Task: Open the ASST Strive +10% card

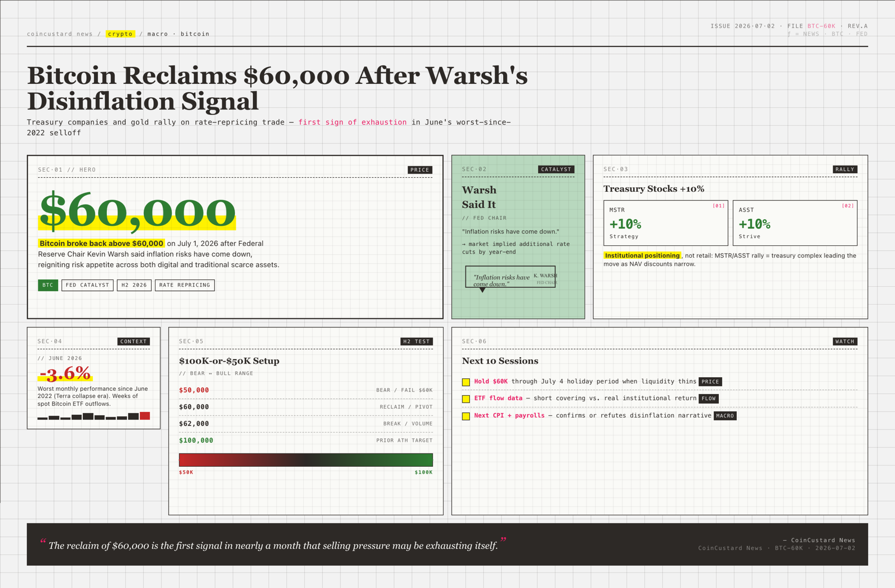Action: (795, 223)
